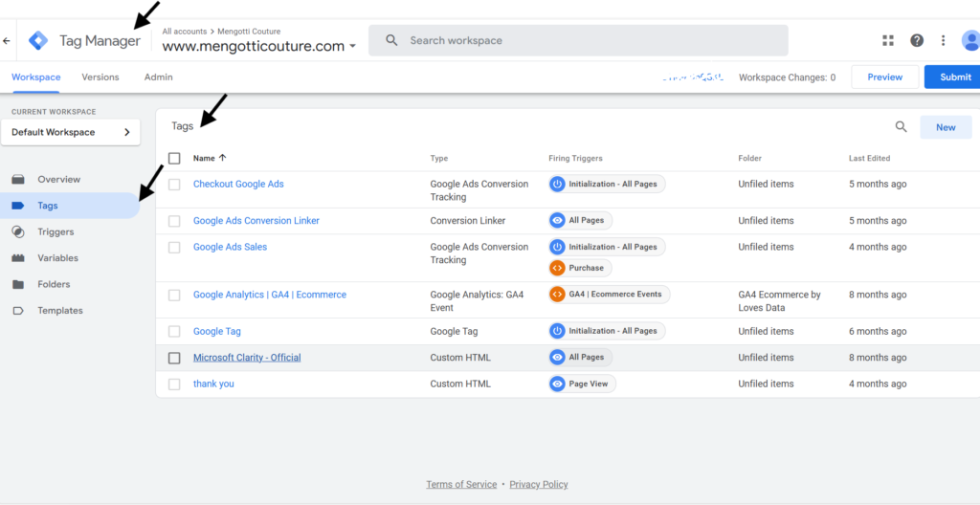Expand the Default Workspace selector

[71, 133]
